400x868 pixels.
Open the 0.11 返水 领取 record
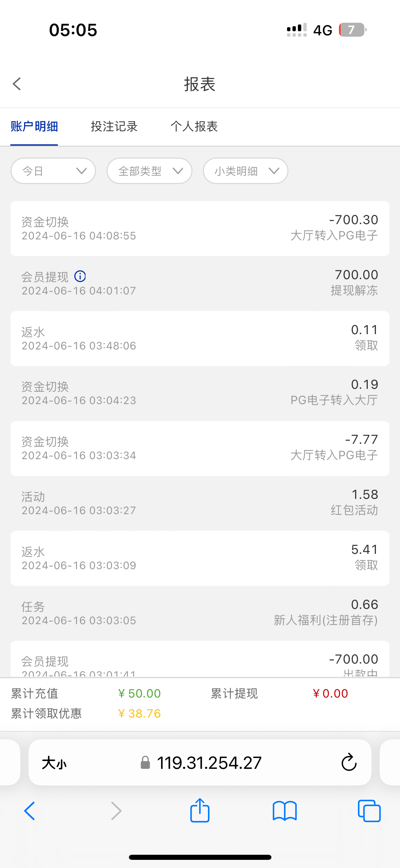pyautogui.click(x=200, y=338)
